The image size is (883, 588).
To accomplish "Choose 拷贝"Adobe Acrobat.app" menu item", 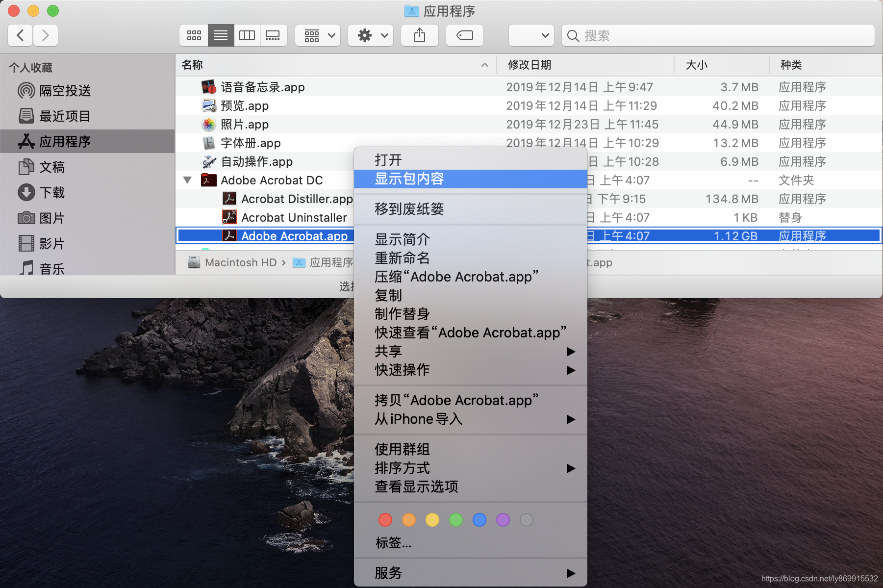I will tap(471, 400).
